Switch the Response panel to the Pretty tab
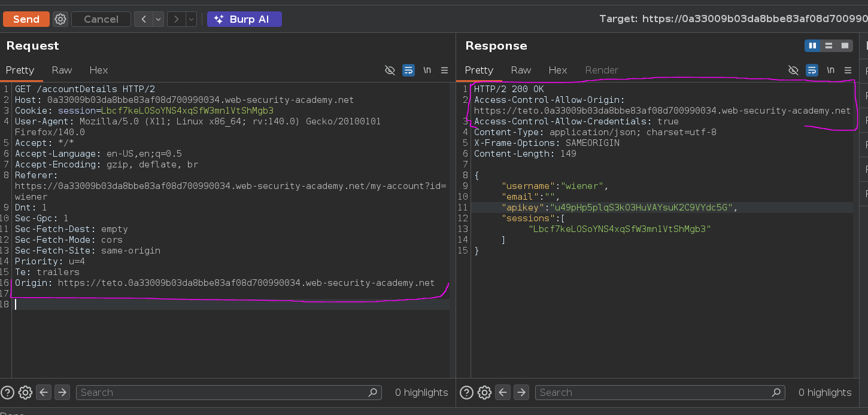868x415 pixels. point(479,70)
